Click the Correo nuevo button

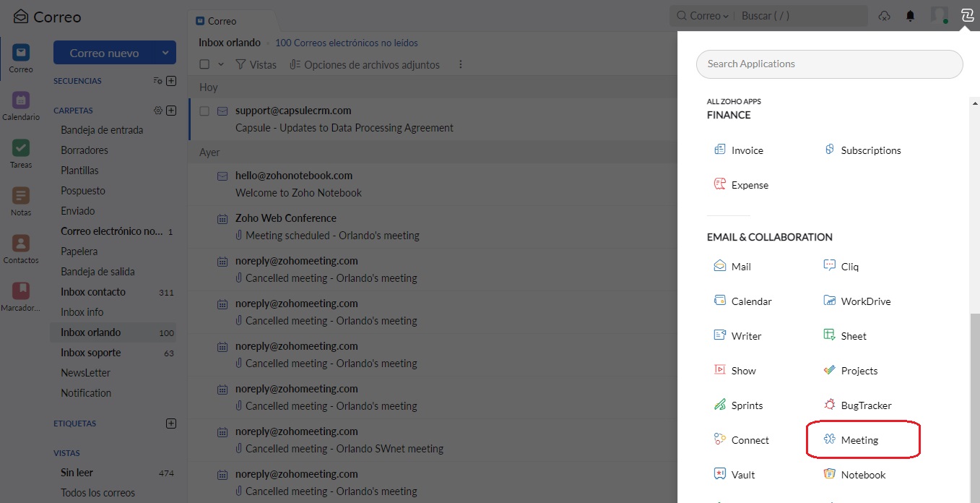[x=105, y=53]
